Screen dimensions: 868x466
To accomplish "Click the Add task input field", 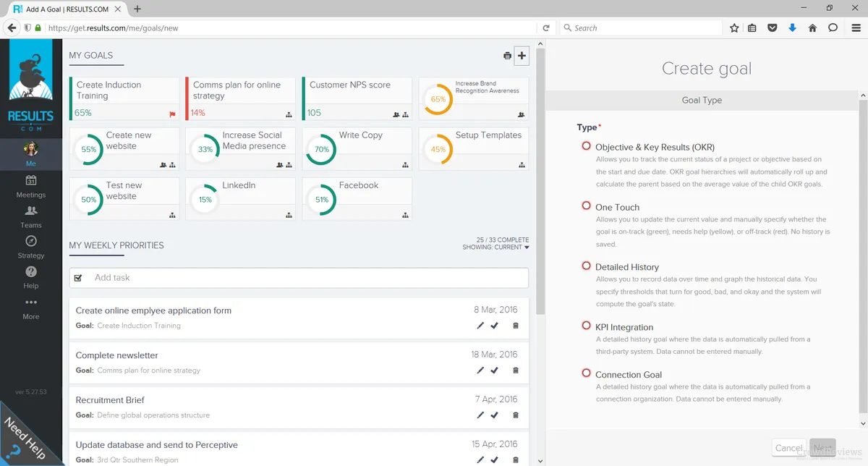I will (x=299, y=278).
